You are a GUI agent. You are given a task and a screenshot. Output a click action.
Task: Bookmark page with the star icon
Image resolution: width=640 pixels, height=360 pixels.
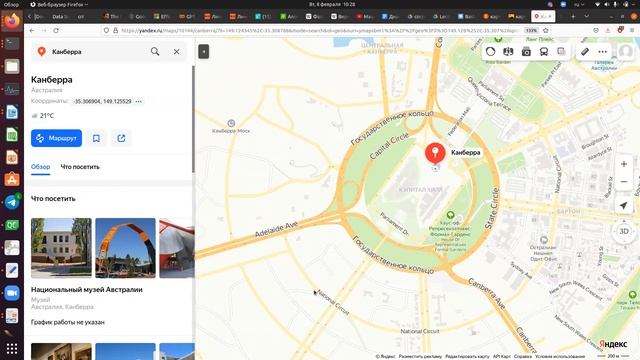point(546,31)
